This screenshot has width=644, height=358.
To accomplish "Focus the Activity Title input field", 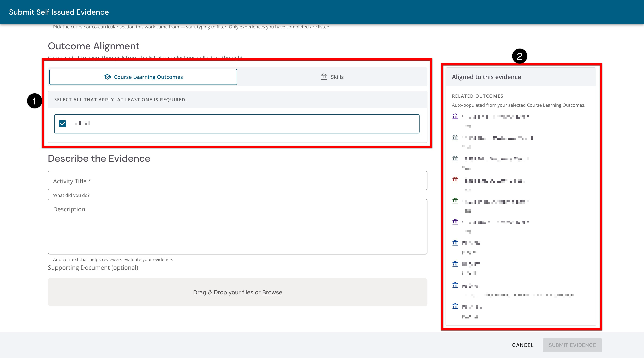I will 237,181.
